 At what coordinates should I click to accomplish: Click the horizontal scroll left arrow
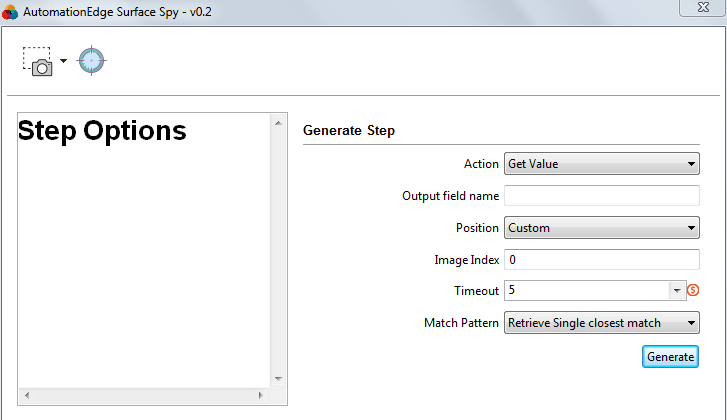point(27,395)
